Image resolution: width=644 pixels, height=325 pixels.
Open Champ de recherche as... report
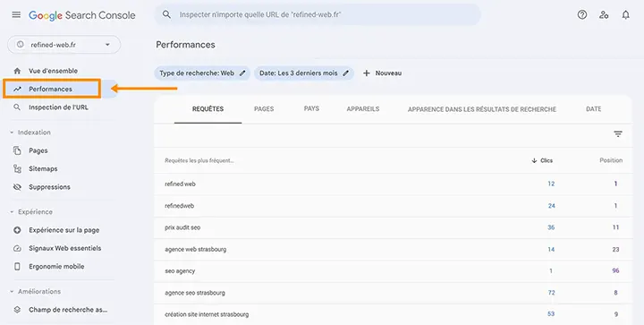tap(68, 310)
